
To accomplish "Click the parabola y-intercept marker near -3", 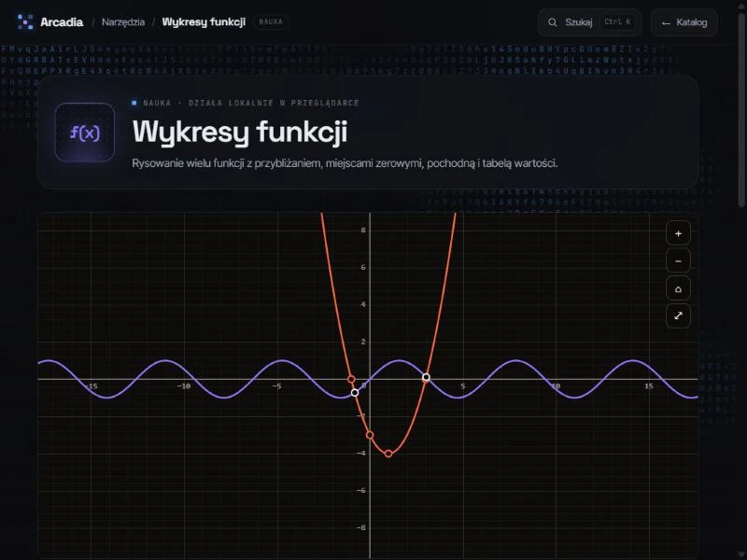I will pos(370,435).
